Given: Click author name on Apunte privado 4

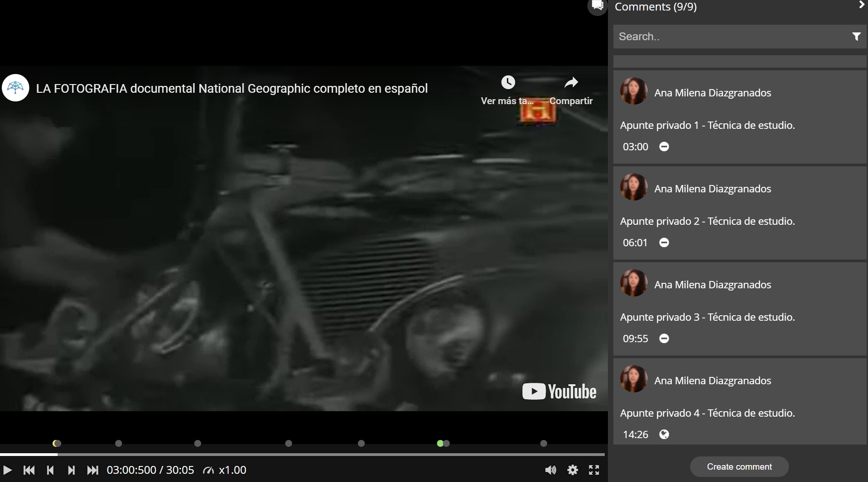Looking at the screenshot, I should tap(713, 381).
